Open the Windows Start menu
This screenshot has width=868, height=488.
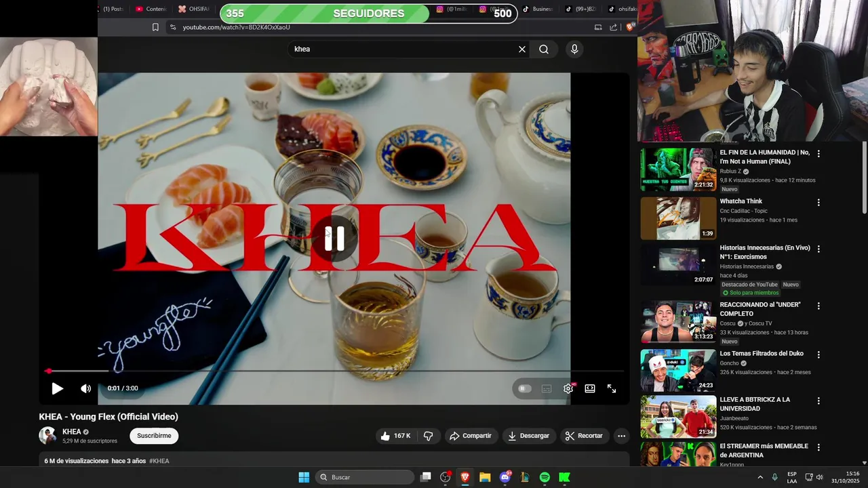tap(304, 477)
